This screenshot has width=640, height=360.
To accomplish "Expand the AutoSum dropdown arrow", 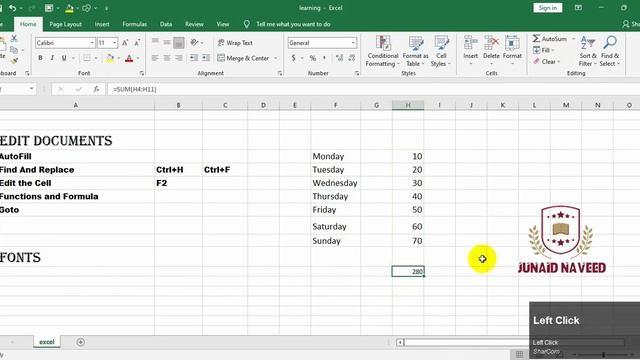I will [x=573, y=39].
